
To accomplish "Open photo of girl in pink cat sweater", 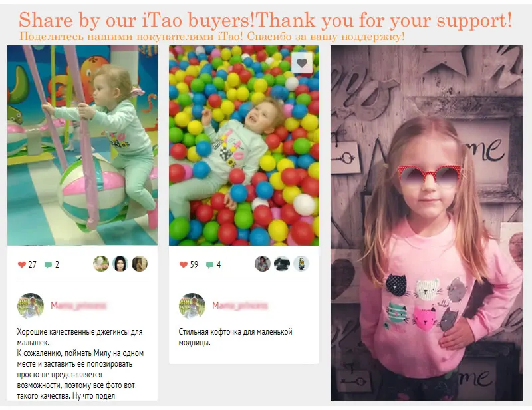I will pyautogui.click(x=426, y=223).
